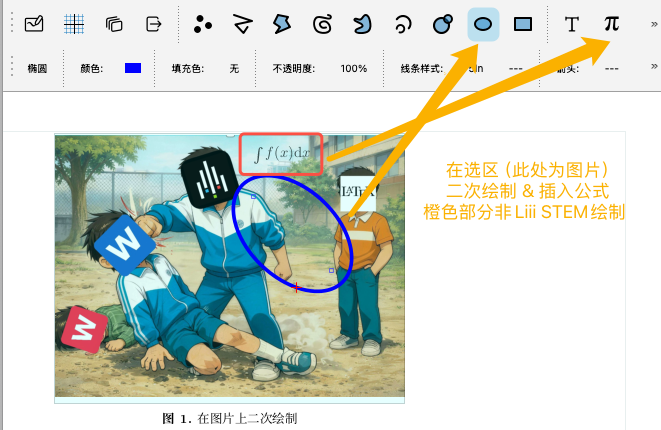Click the top toolbar drag handle dots

(x=12, y=23)
